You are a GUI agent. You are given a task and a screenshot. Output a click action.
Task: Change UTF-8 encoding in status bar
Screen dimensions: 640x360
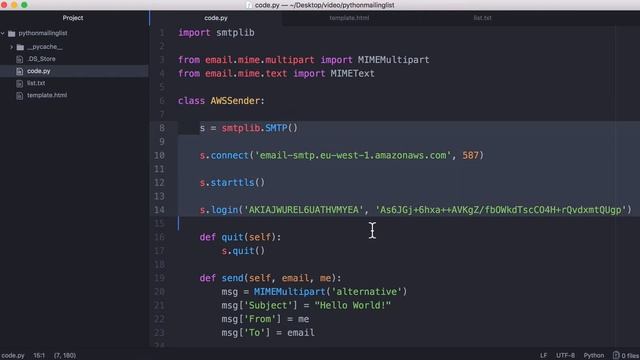[x=565, y=356]
